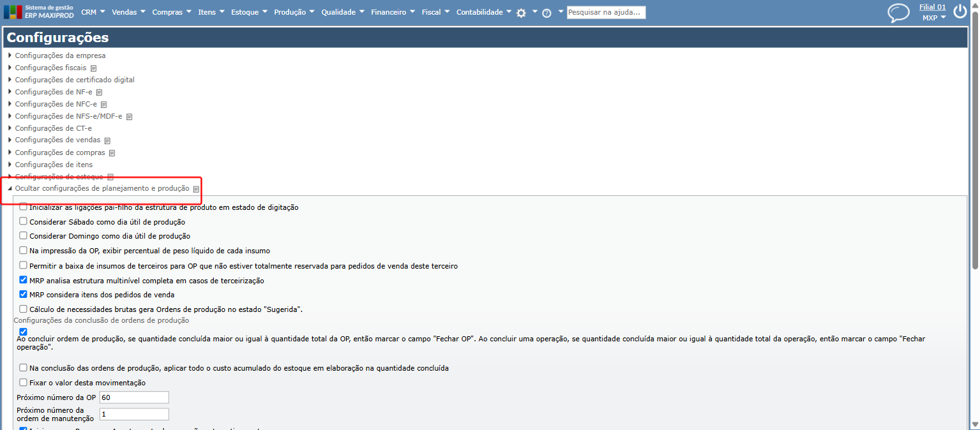Screen dimensions: 980x430
Task: Click the power logout icon
Action: tap(960, 11)
